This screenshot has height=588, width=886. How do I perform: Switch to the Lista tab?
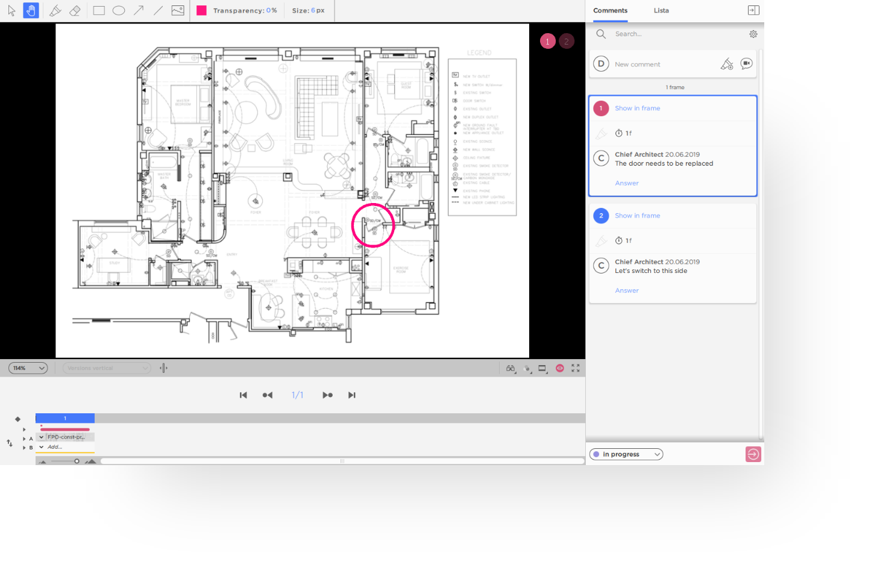coord(661,11)
